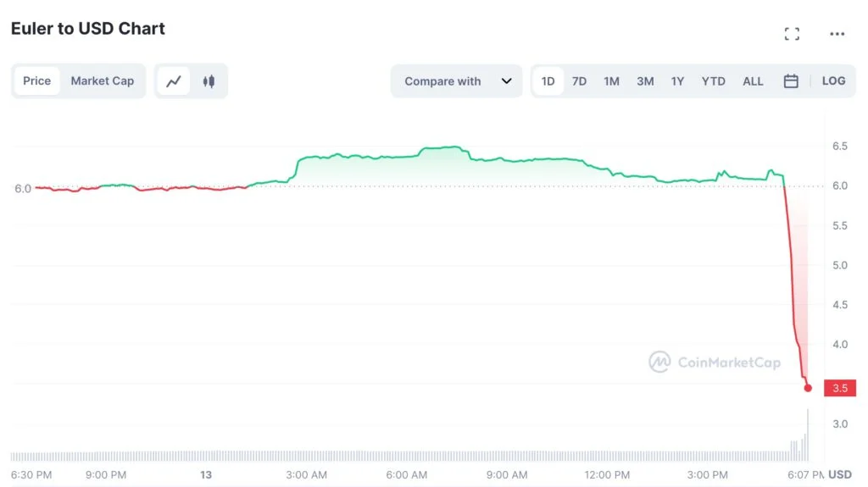The height and width of the screenshot is (487, 868).
Task: Switch to Market Cap view
Action: (x=103, y=81)
